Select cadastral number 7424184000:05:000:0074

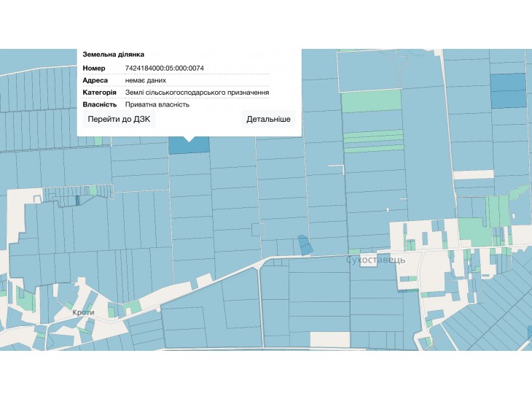(165, 69)
